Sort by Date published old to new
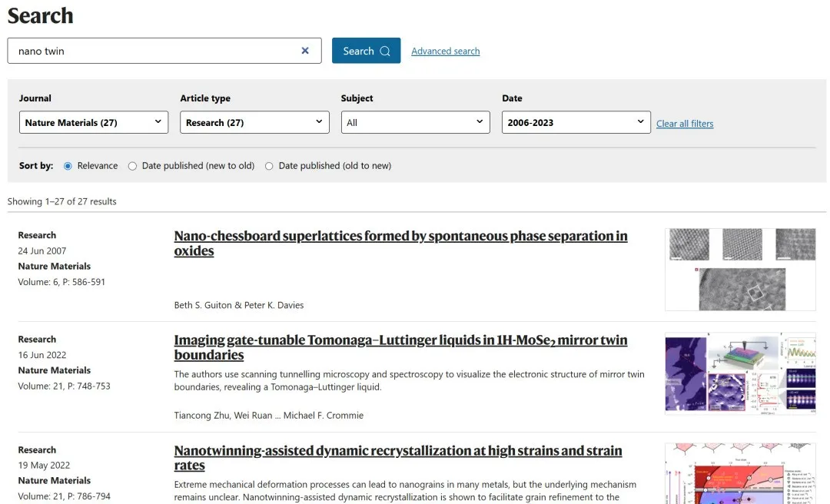The image size is (830, 504). (x=269, y=166)
